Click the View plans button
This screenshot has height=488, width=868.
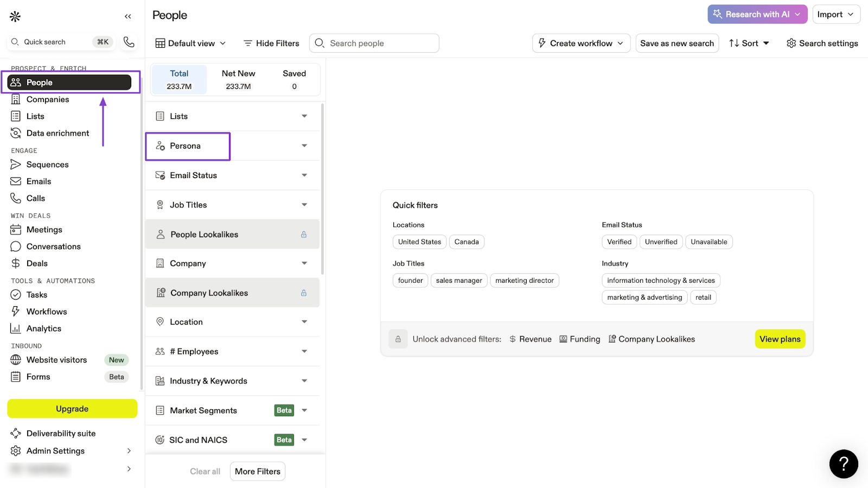click(780, 339)
